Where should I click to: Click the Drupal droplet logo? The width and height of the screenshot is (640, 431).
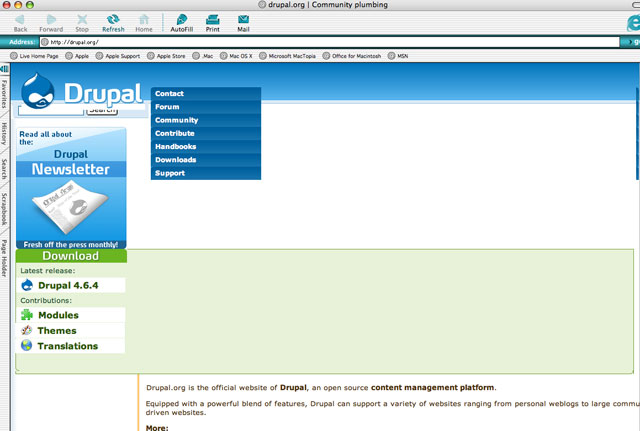tap(38, 91)
